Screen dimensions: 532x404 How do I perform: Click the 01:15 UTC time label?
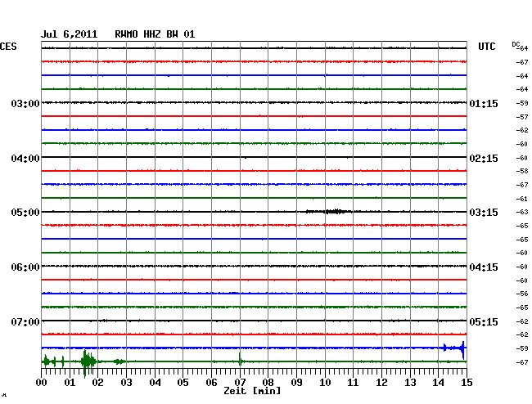pyautogui.click(x=484, y=103)
